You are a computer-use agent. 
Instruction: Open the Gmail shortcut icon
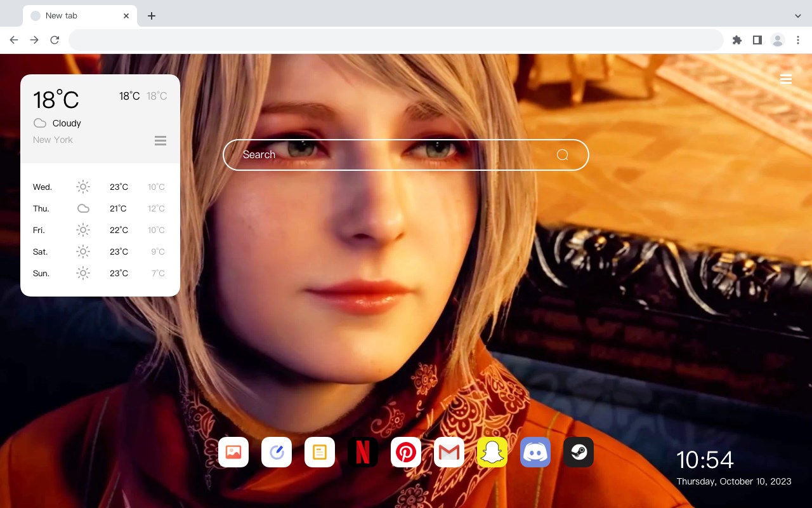pyautogui.click(x=449, y=452)
